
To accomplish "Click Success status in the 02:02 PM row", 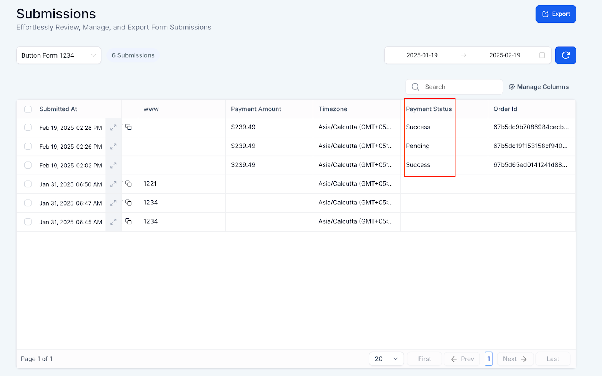I will point(418,165).
